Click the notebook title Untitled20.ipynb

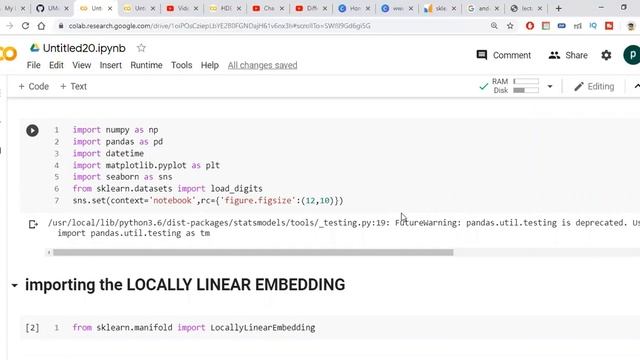click(84, 48)
